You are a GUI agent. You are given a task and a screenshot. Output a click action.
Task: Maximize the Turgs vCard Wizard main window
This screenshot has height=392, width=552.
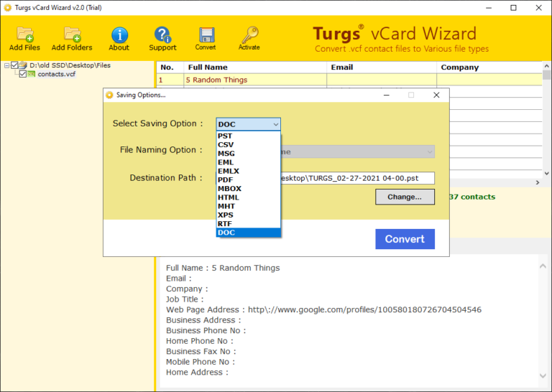coord(514,8)
